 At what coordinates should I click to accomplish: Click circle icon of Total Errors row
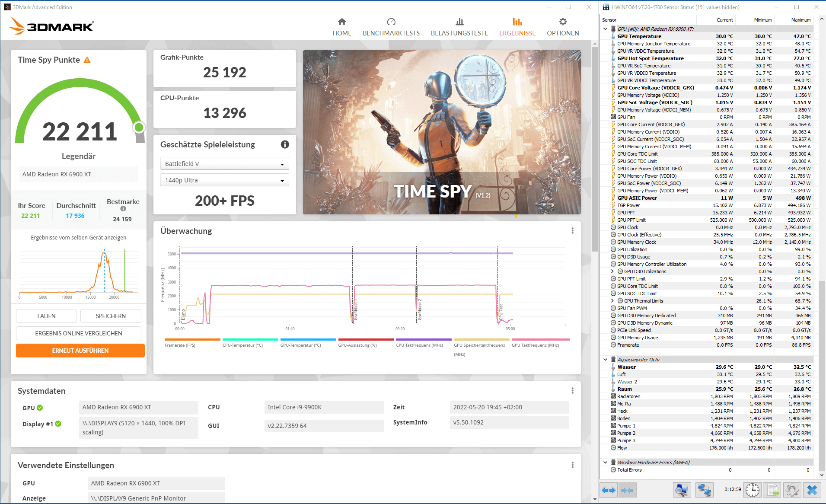tap(613, 470)
